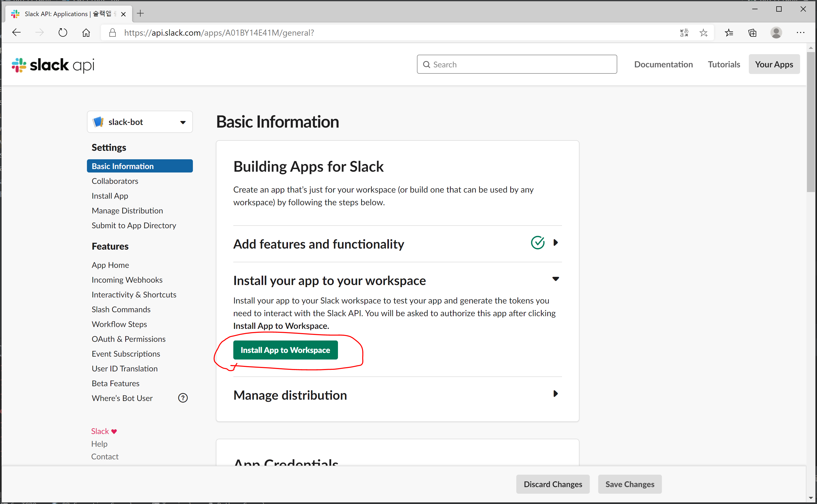The image size is (817, 504).
Task: Open OAuth & Permissions in sidebar
Action: pyautogui.click(x=129, y=339)
